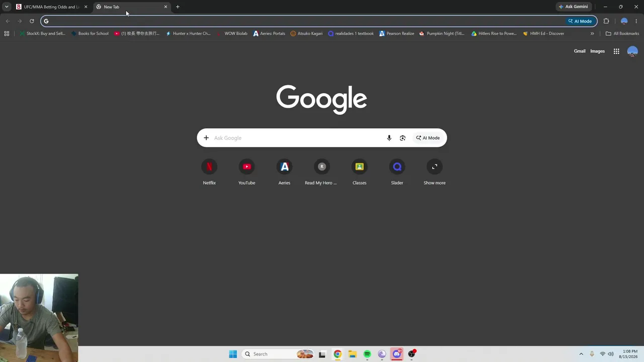Open AI Mode from the Google search box
Viewport: 644px width, 362px height.
tap(428, 138)
